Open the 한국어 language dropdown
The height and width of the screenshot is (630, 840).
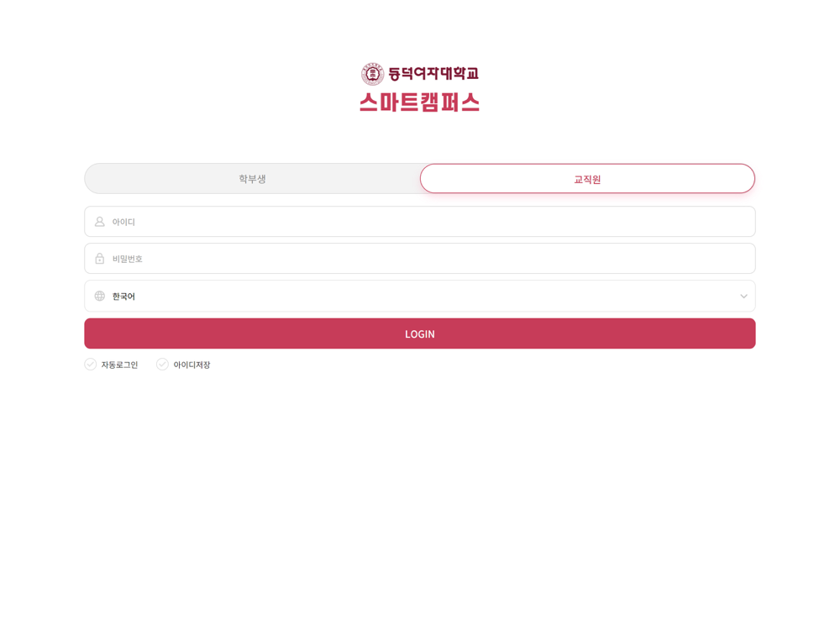tap(420, 296)
